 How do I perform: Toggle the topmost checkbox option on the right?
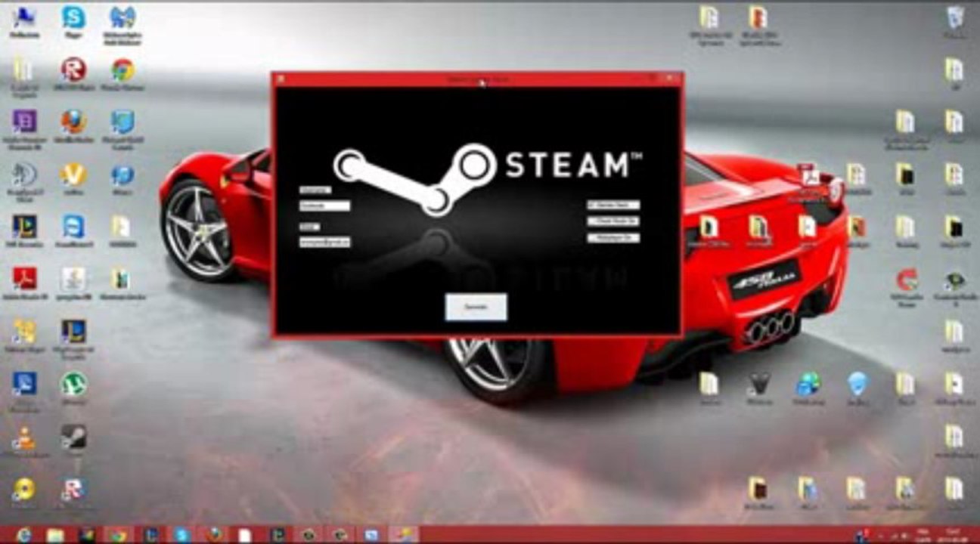click(x=613, y=205)
